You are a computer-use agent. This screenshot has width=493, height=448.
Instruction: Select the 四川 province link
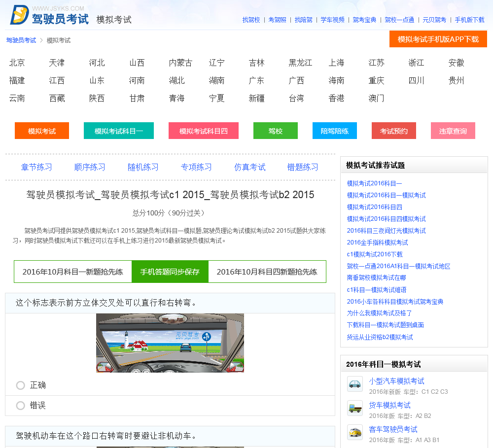(x=416, y=80)
